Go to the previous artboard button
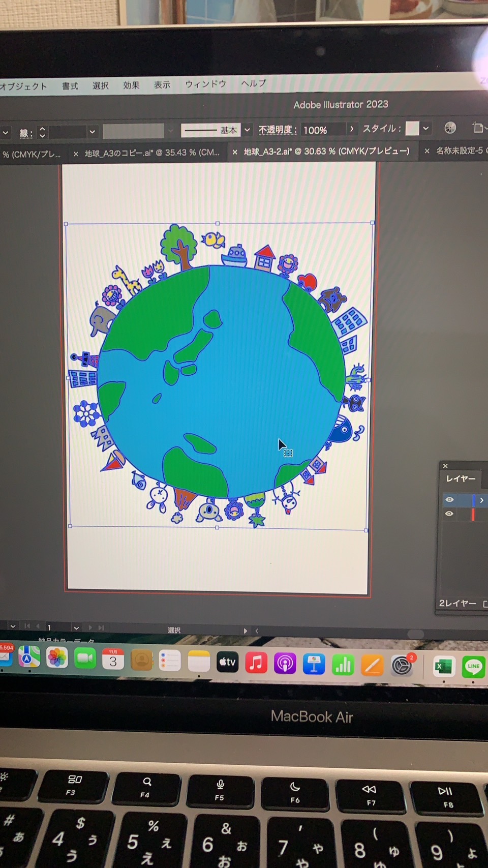This screenshot has width=488, height=868. click(x=38, y=626)
